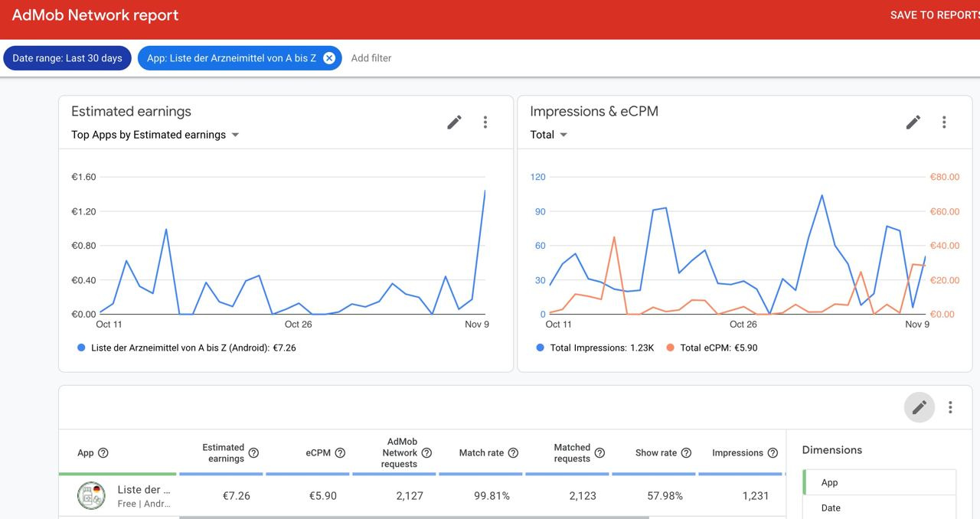Open the Estimated earnings card three-dot menu

click(485, 122)
